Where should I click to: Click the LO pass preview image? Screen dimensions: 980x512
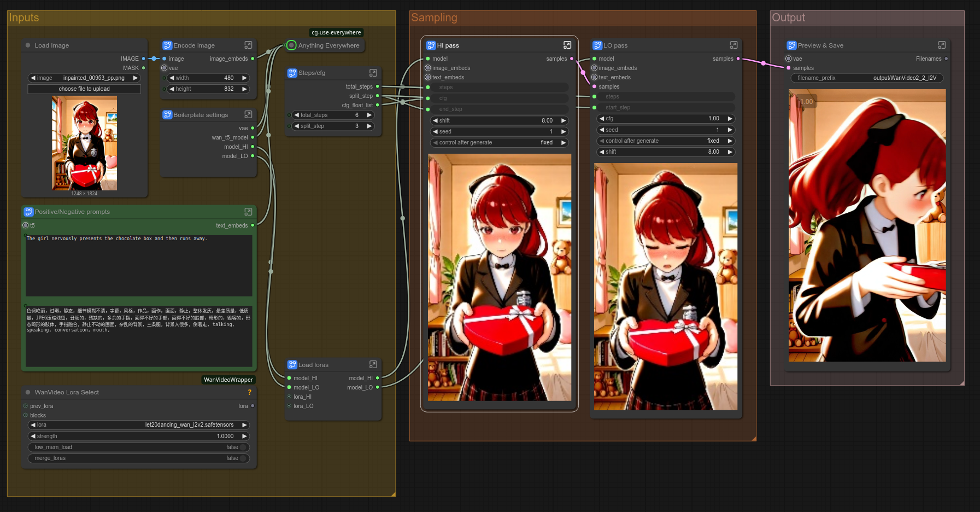pyautogui.click(x=666, y=286)
